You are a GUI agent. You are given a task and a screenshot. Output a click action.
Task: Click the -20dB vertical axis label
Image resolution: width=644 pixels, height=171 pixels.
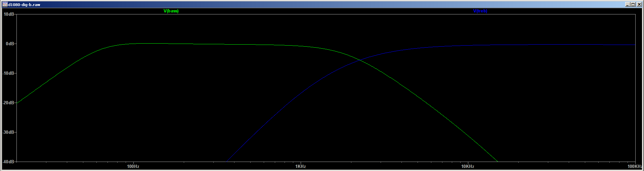(8, 103)
